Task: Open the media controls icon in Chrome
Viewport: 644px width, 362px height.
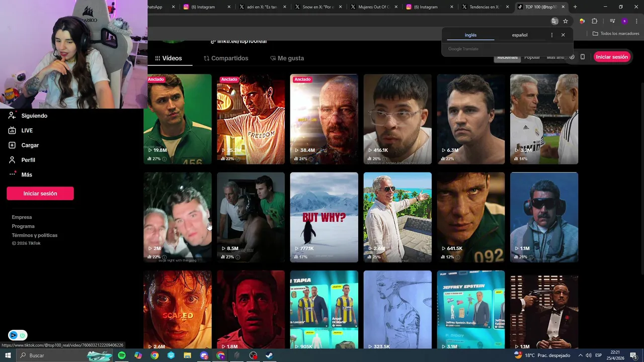Action: click(x=612, y=21)
